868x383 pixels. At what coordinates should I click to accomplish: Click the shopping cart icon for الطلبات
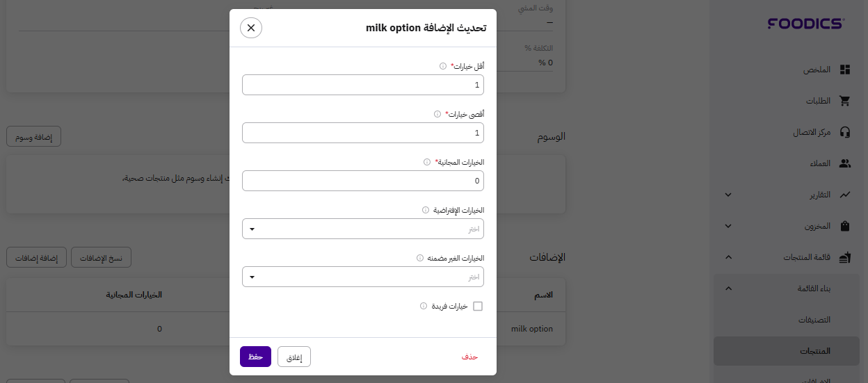tap(845, 101)
